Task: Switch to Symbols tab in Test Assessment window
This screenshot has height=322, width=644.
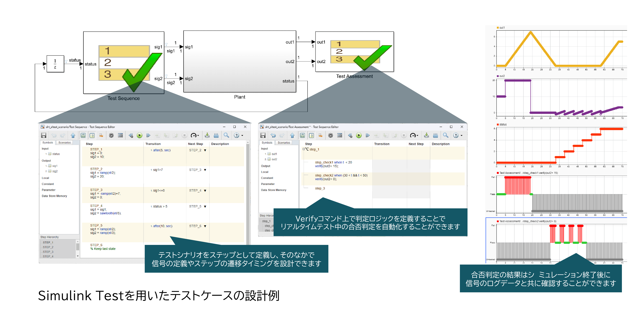Action: pos(267,142)
